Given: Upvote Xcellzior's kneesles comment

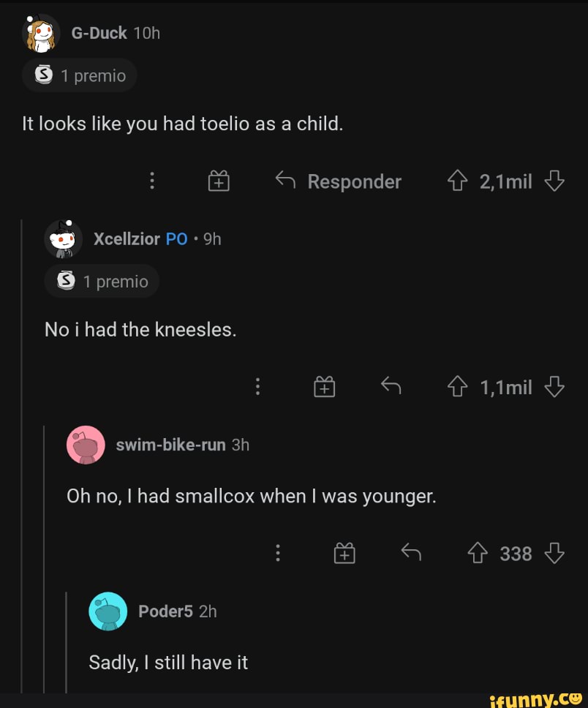Looking at the screenshot, I should click(457, 387).
